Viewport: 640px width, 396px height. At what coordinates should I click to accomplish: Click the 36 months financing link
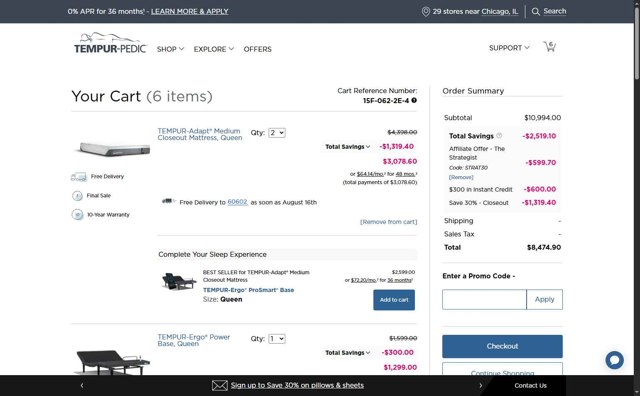[399, 280]
